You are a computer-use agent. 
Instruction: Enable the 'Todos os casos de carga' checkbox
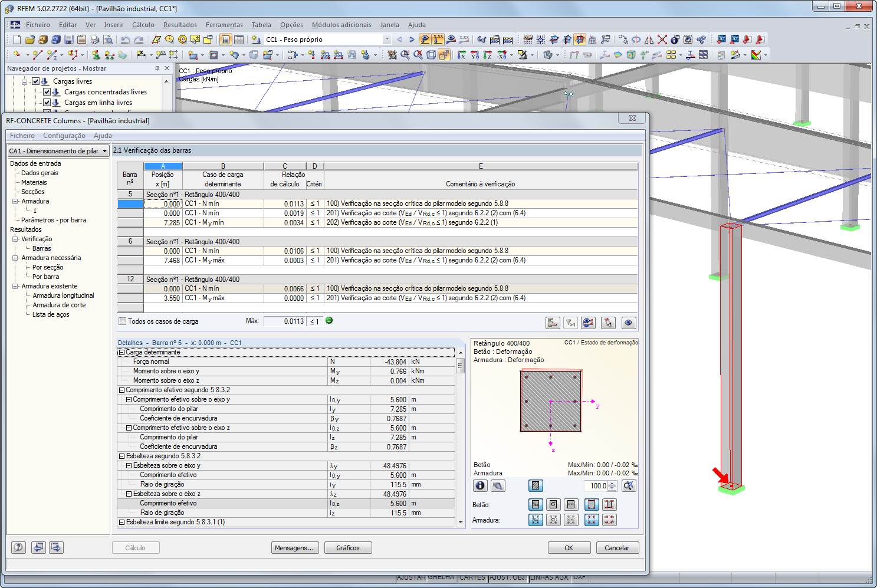[x=122, y=321]
